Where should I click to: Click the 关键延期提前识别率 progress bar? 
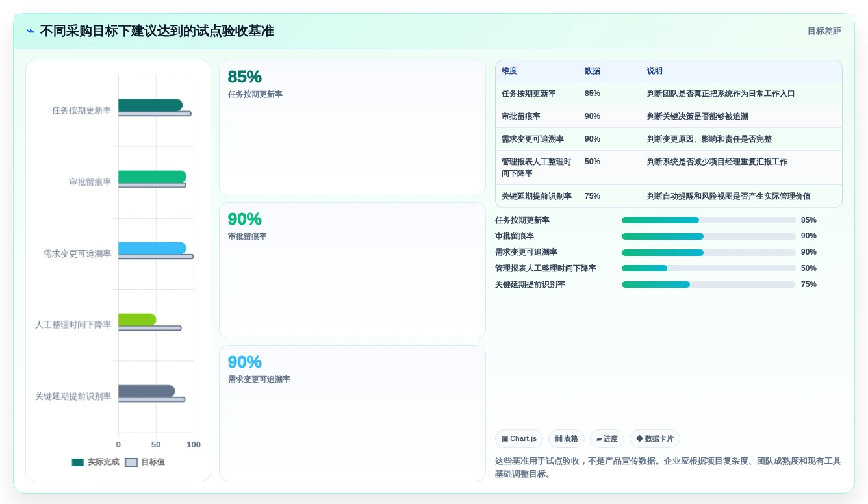click(709, 284)
